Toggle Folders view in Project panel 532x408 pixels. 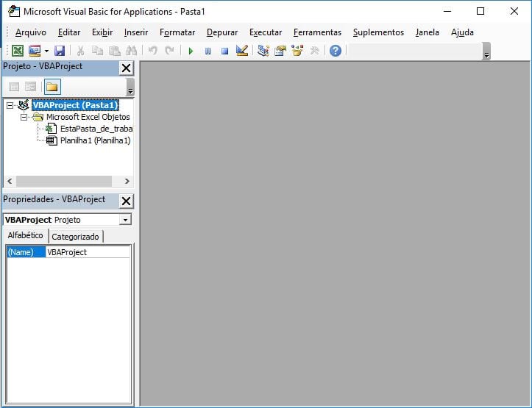(x=52, y=87)
